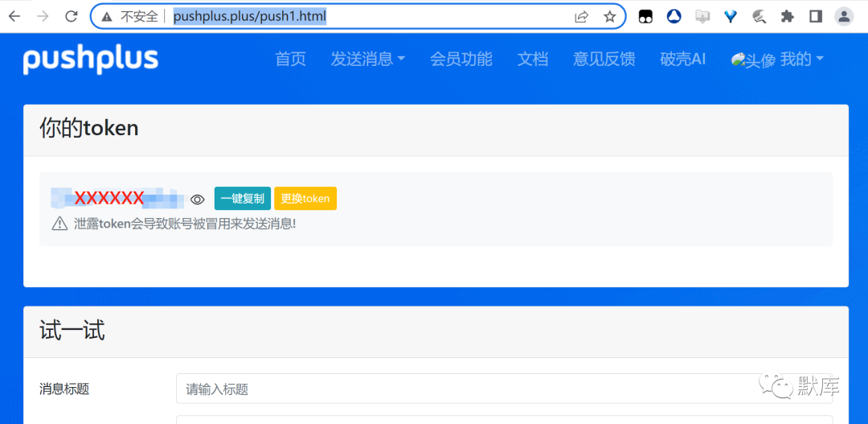Click the avatar image next to 我的
This screenshot has height=424, width=868.
[x=753, y=60]
